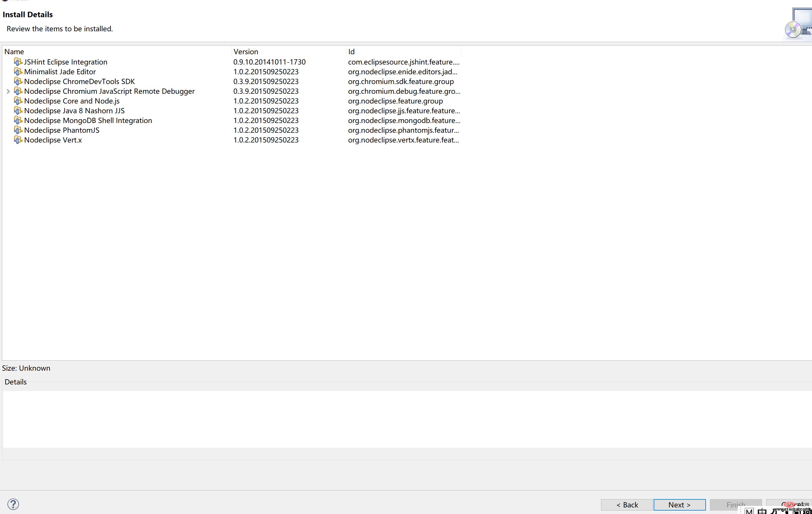Click the Minimalist Jade Editor icon
The width and height of the screenshot is (812, 514).
[18, 71]
